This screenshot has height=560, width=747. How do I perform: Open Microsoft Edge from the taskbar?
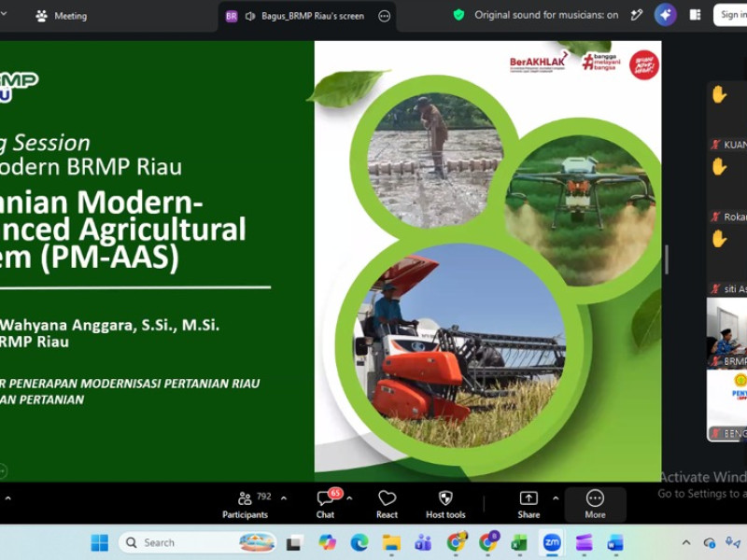point(359,542)
